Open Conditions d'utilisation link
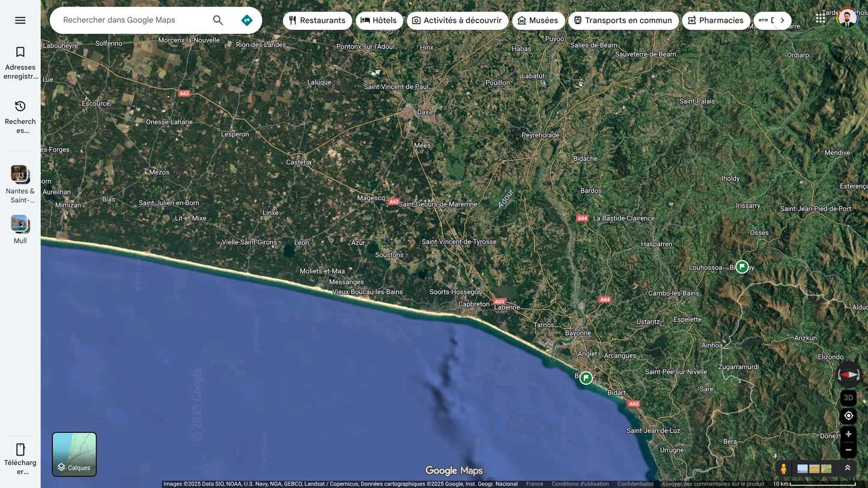Screen dimensions: 868x488 [x=580, y=484]
